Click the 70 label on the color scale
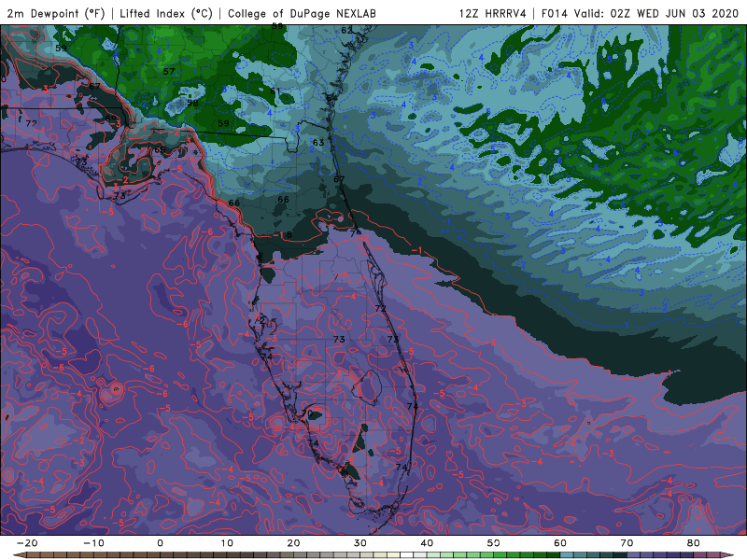 click(x=627, y=543)
